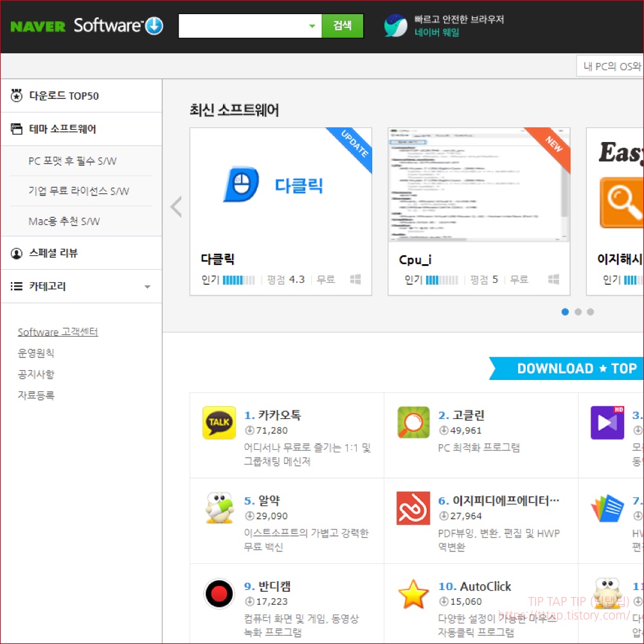Click the Software download arrow logo

click(154, 26)
